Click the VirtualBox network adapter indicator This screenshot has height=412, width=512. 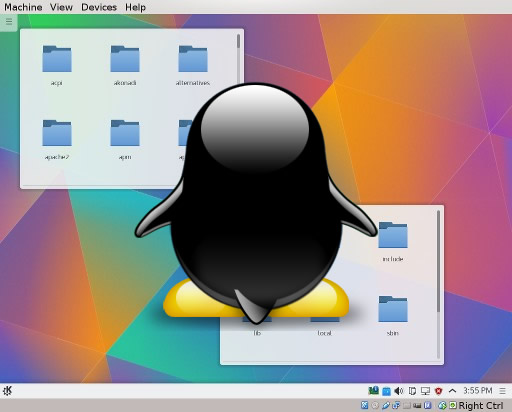396,405
